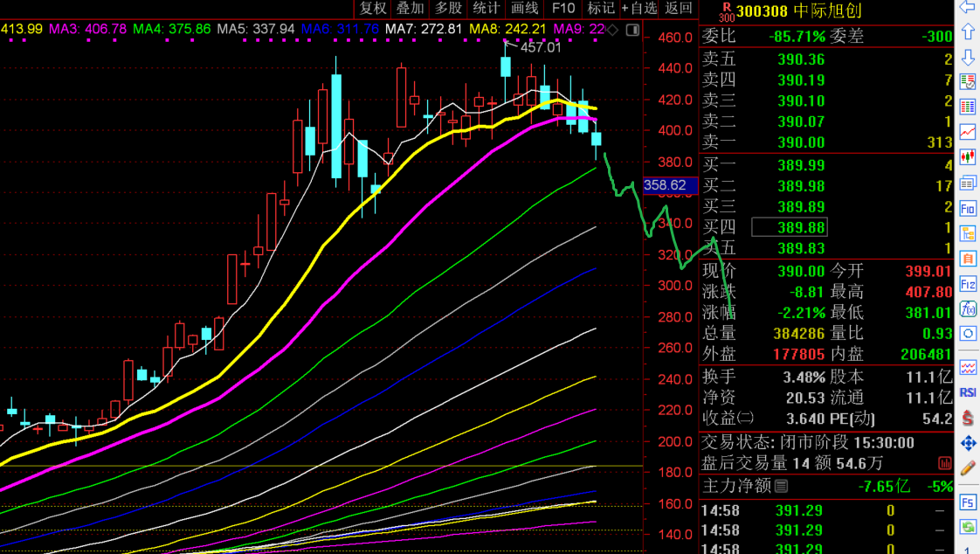Open the 画线 draw-line menu

[524, 8]
